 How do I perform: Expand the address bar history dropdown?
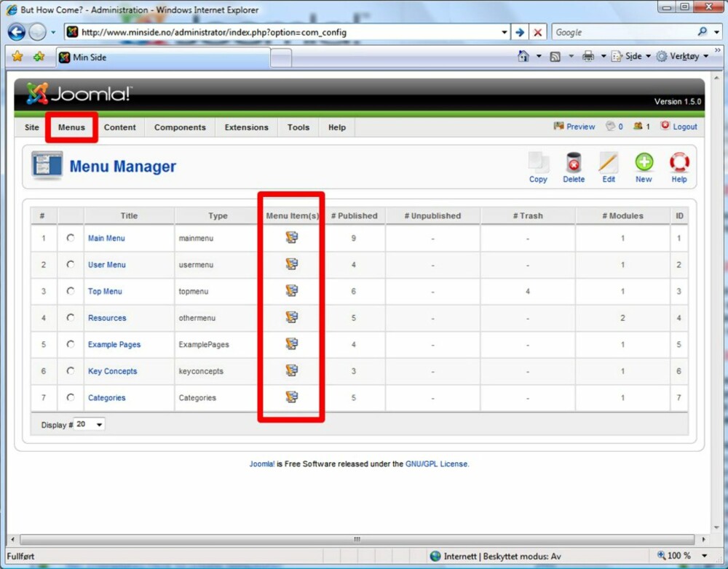pos(505,32)
